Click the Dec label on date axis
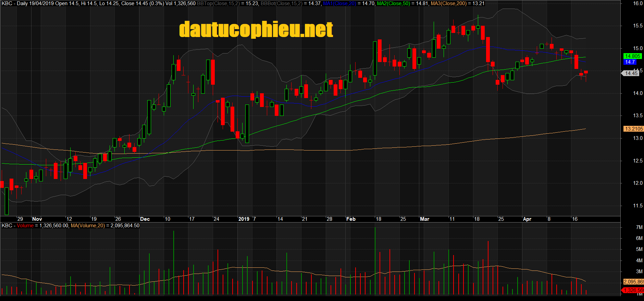This screenshot has height=301, width=644. 145,219
